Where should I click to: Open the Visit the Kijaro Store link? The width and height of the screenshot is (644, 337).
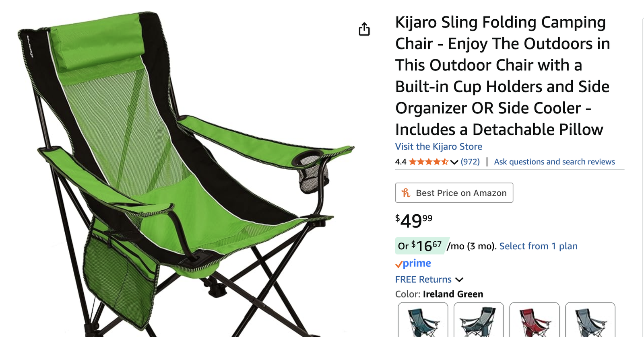click(x=439, y=147)
